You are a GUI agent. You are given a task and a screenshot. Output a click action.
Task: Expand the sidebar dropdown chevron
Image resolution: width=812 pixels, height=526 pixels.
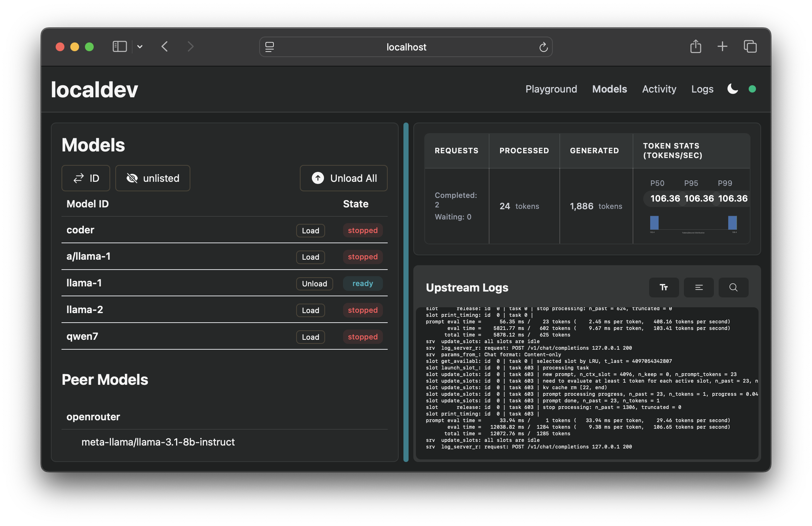tap(140, 47)
